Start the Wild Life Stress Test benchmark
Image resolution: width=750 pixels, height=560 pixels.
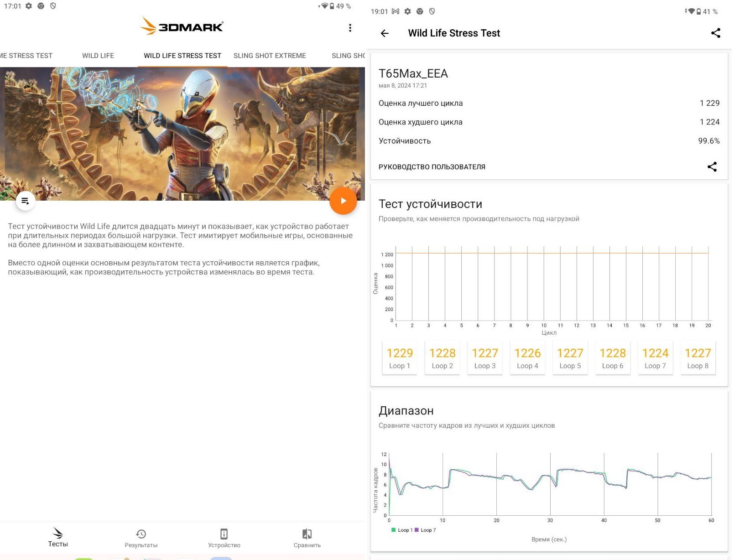pos(343,201)
